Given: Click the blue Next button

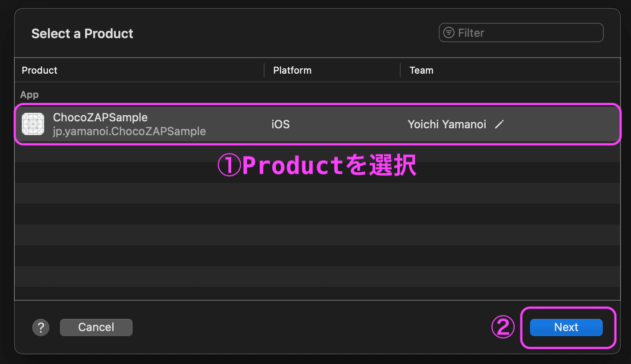Looking at the screenshot, I should (x=566, y=327).
